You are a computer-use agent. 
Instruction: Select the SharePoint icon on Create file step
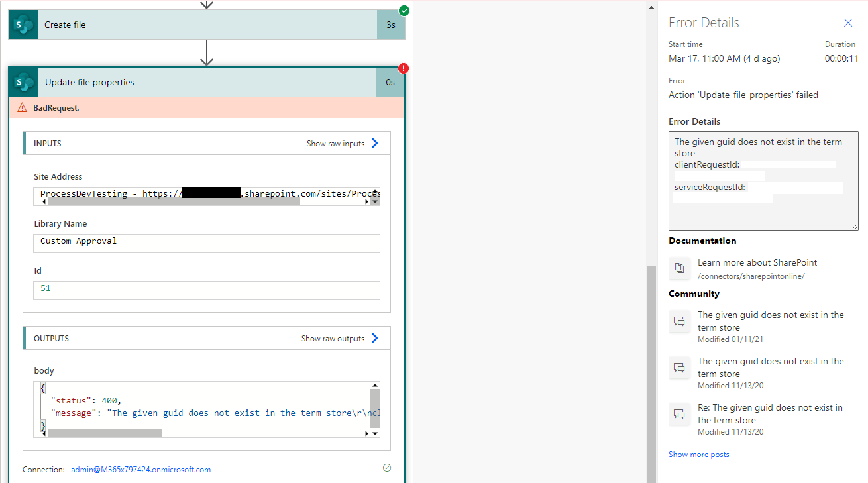coord(22,24)
